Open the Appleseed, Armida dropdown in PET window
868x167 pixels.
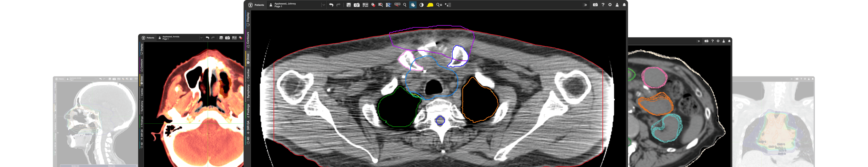click(x=201, y=38)
